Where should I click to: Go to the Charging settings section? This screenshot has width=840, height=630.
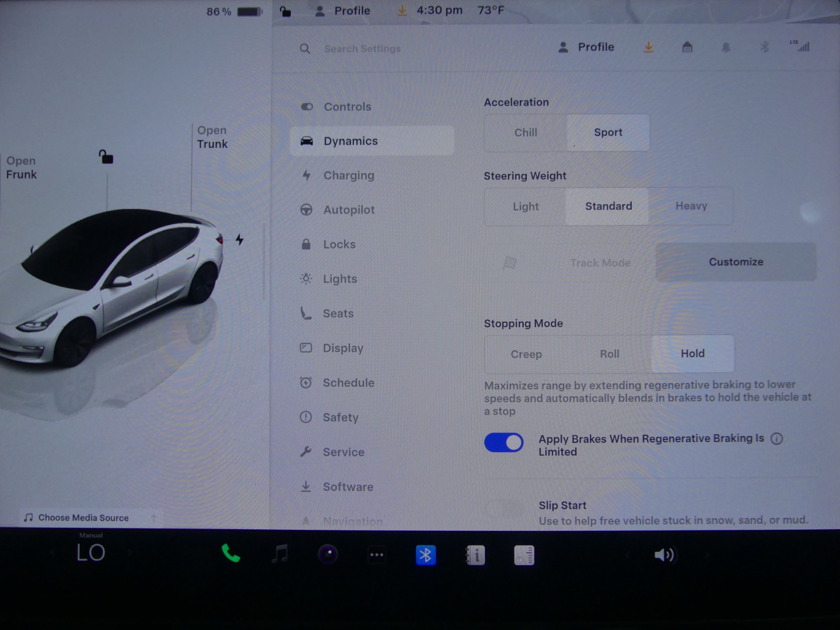pos(349,176)
